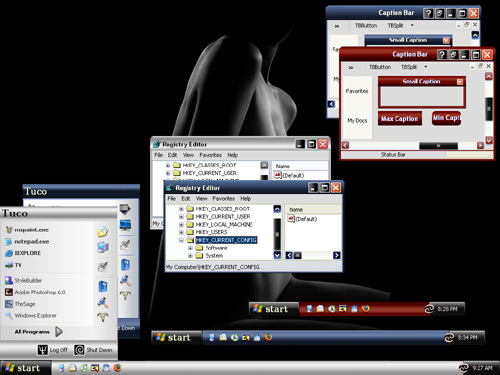Screen dimensions: 500x375
Task: Open View menu in the front Registry Editor
Action: coord(201,199)
